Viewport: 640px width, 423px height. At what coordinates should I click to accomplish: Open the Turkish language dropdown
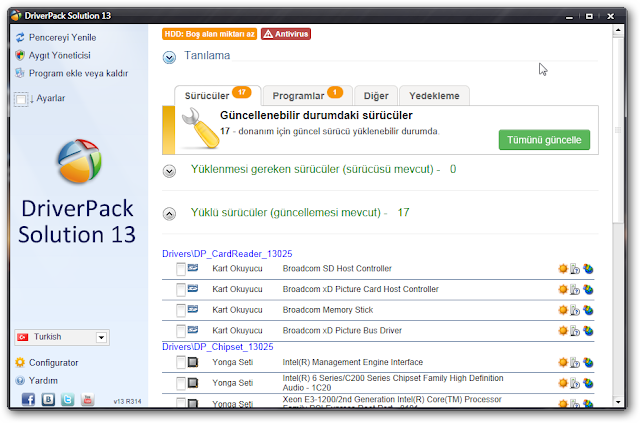[x=62, y=337]
